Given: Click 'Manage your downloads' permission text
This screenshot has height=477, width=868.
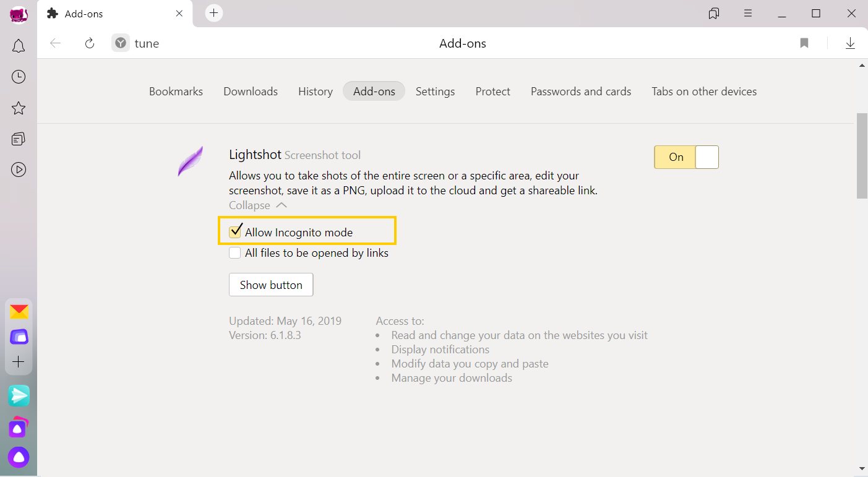Looking at the screenshot, I should click(452, 378).
